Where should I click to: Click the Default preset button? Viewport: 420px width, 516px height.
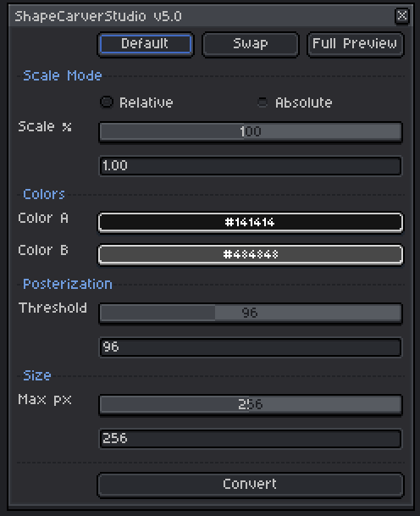coord(146,44)
